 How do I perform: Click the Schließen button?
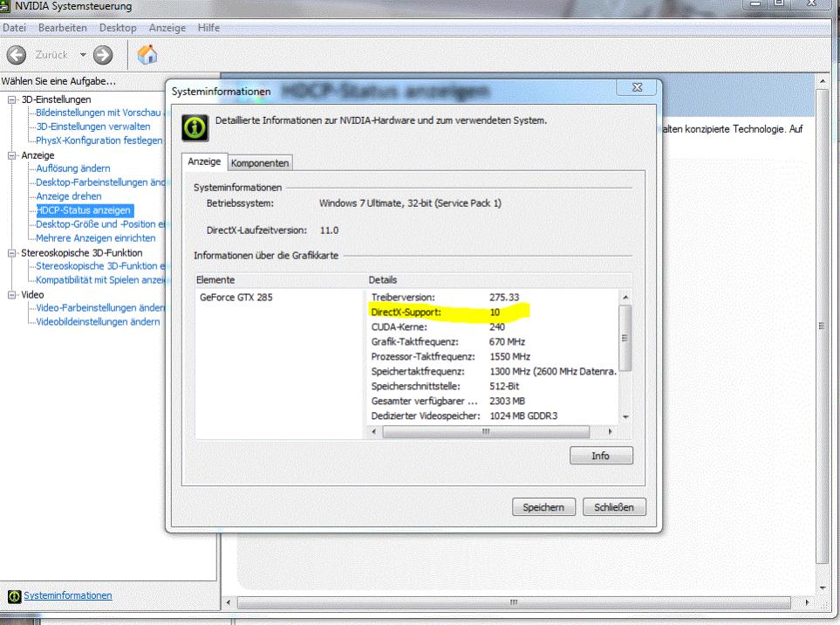tap(614, 507)
